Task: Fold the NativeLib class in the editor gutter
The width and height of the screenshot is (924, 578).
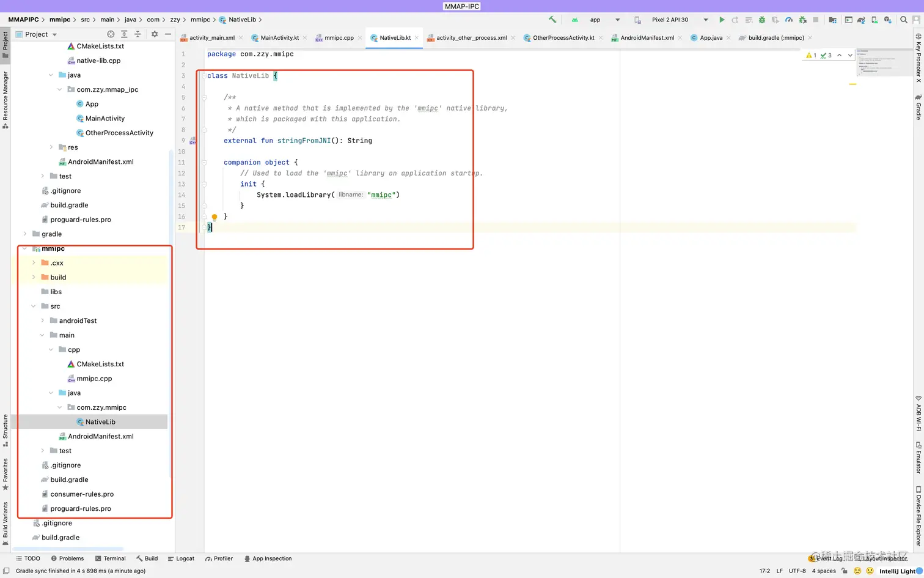Action: (204, 76)
